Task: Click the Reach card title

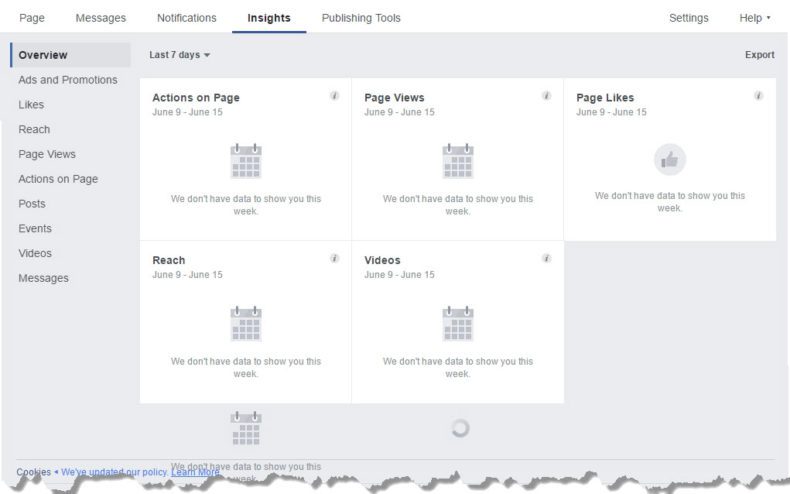Action: click(169, 260)
